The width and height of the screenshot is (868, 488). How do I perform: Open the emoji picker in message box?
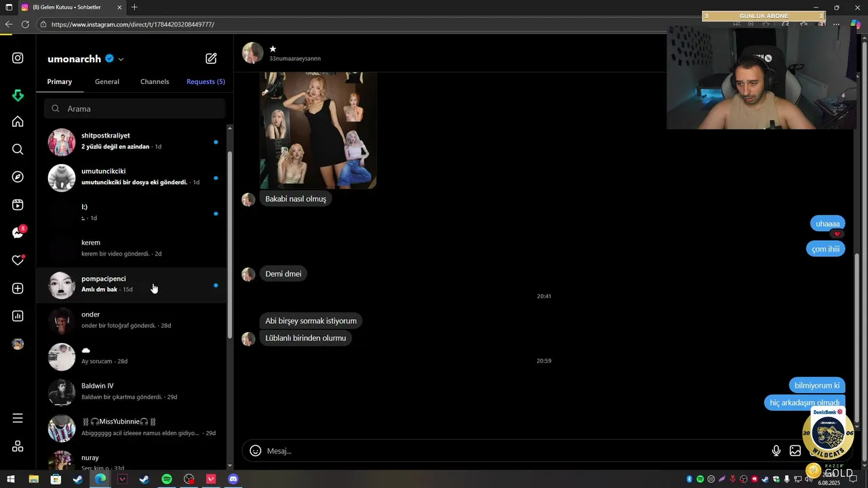(256, 451)
